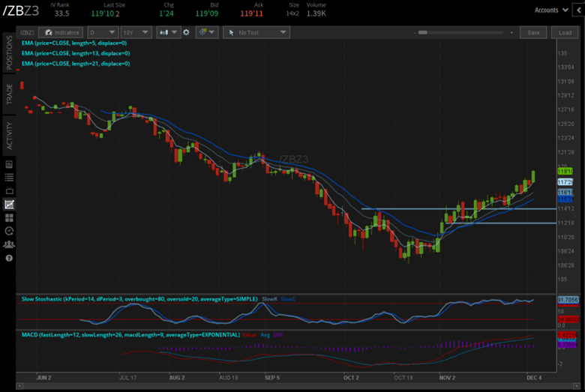
Task: Switch to the Trade side tab
Action: [x=10, y=94]
